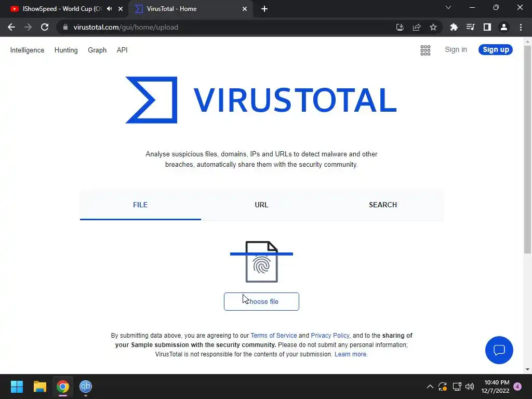Reload the VirusTotal page
532x399 pixels.
point(45,27)
